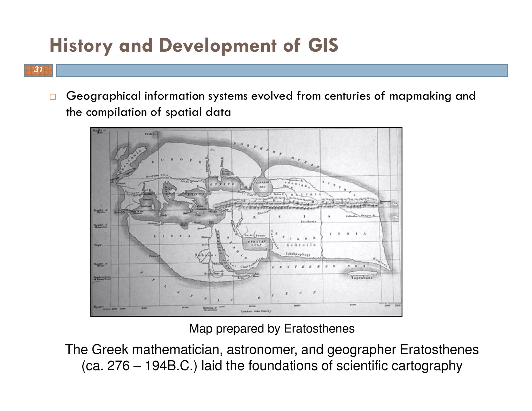Select the square bullet marker before 'Geographical'
This screenshot has height=411, width=532.
(x=53, y=97)
